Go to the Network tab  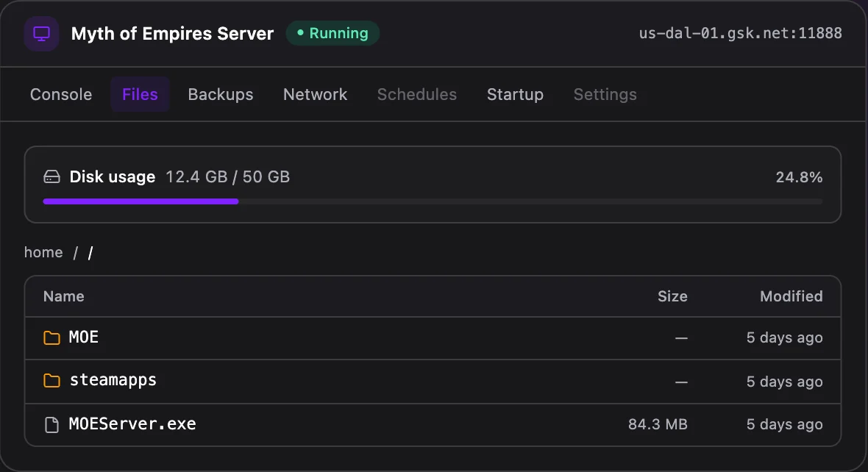(x=315, y=95)
